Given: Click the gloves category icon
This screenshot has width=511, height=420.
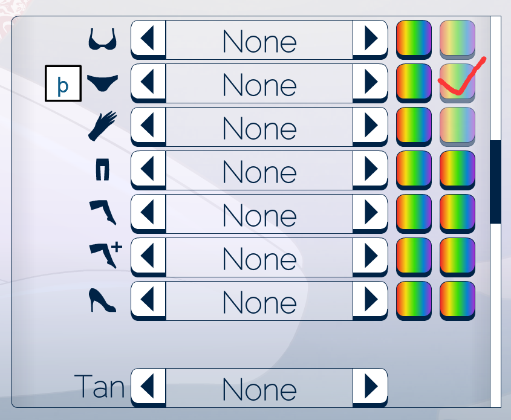Looking at the screenshot, I should pos(102,126).
